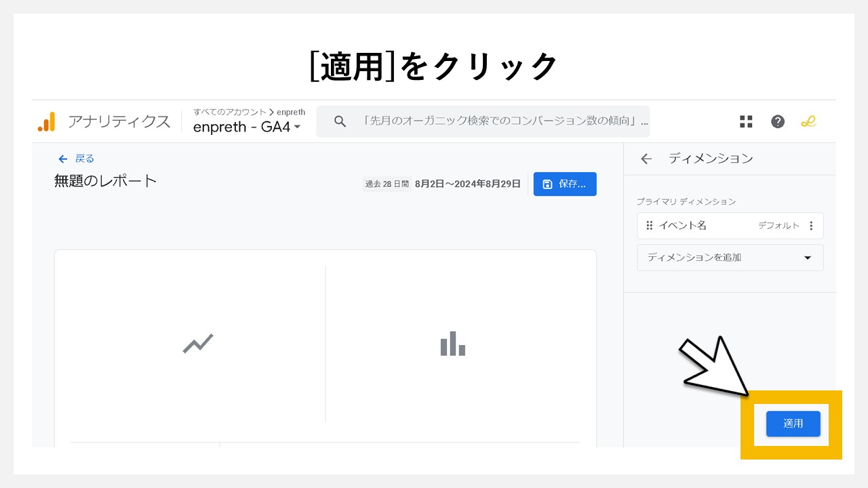Image resolution: width=868 pixels, height=488 pixels.
Task: Click the Google Analytics logo icon
Action: tap(46, 121)
